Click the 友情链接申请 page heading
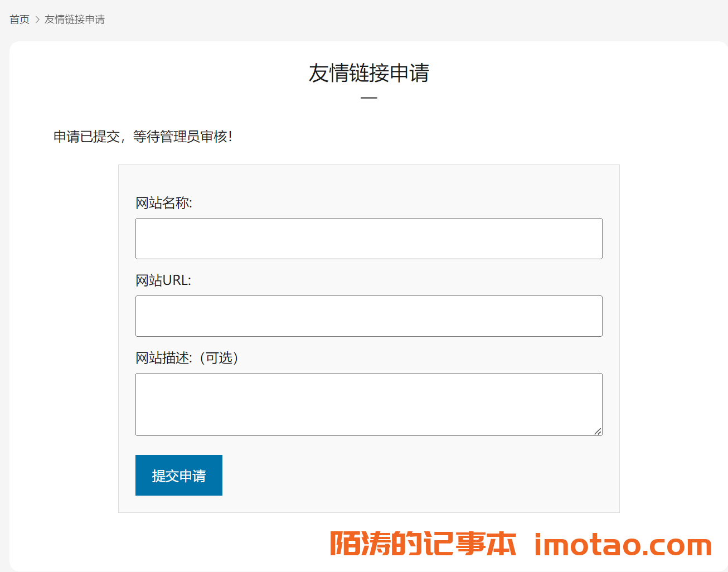728x572 pixels. (368, 73)
